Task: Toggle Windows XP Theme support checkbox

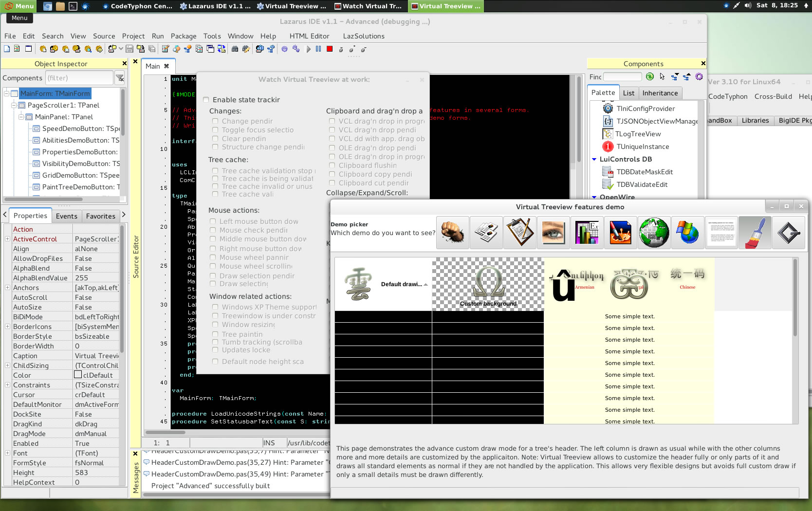Action: (215, 307)
